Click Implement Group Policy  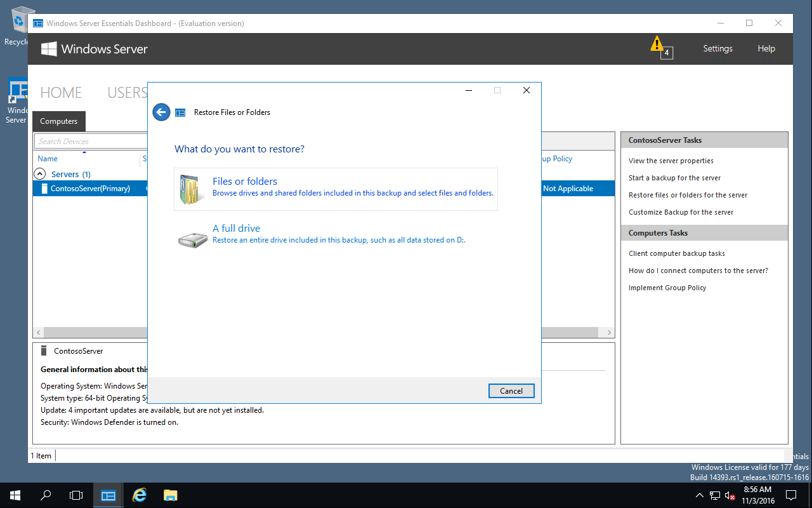click(x=667, y=288)
